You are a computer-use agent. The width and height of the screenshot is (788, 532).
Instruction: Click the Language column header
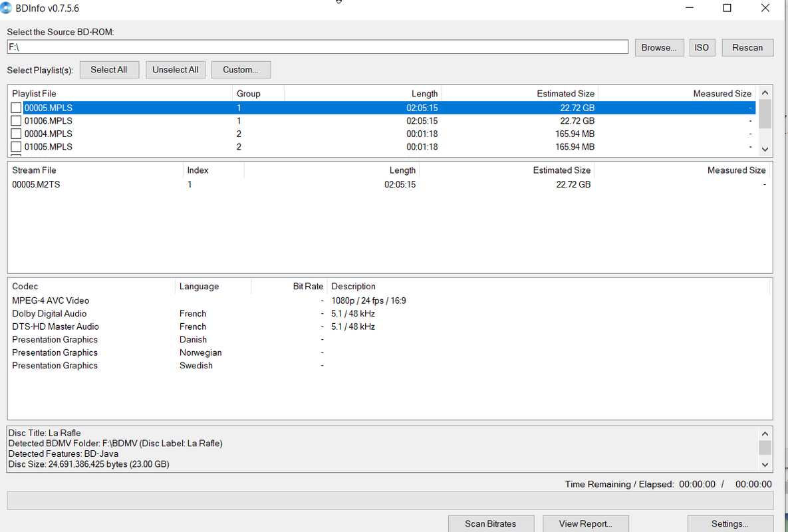point(213,287)
